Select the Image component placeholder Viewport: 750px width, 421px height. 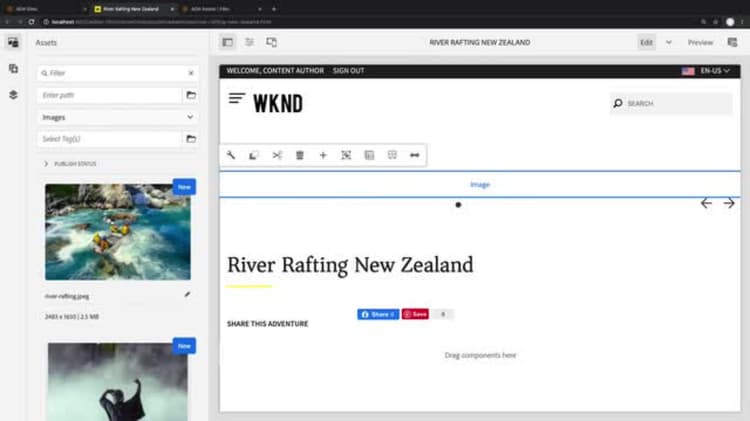pyautogui.click(x=480, y=184)
